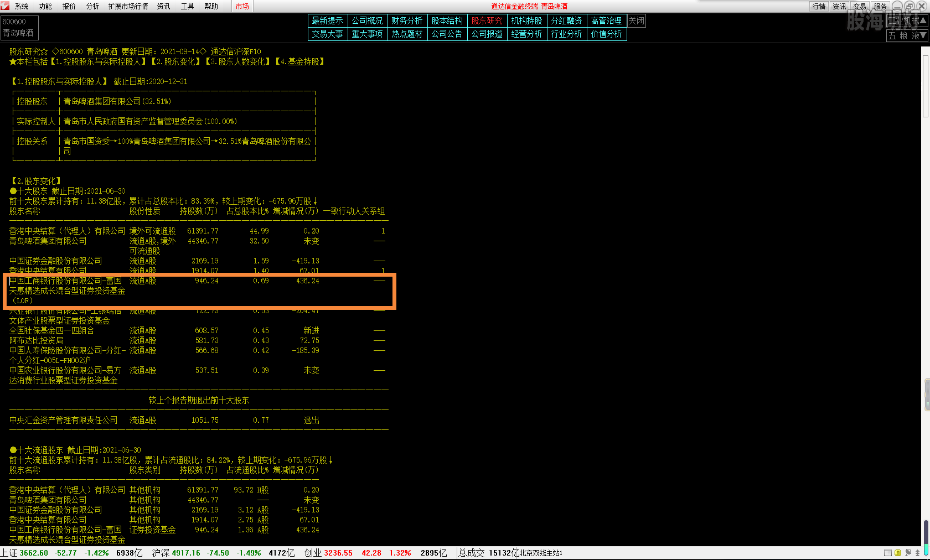Select the 全国社保基金四一四组合 shareholder row

click(197, 330)
